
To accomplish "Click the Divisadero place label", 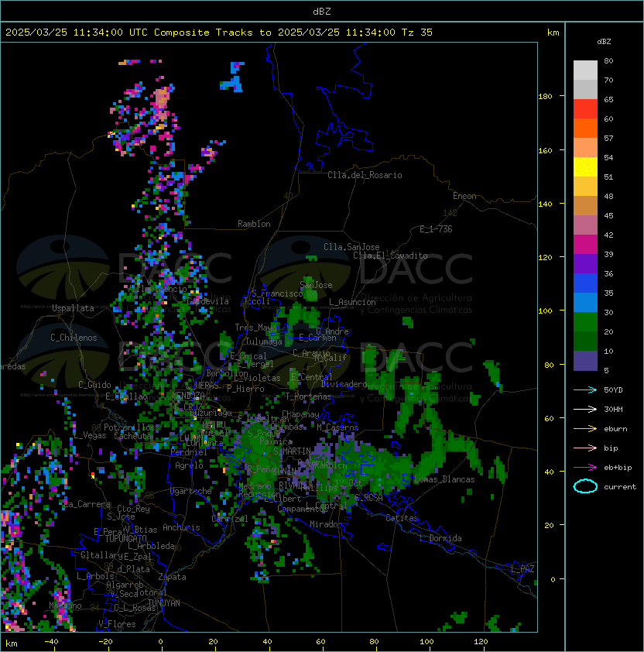I will 344,384.
